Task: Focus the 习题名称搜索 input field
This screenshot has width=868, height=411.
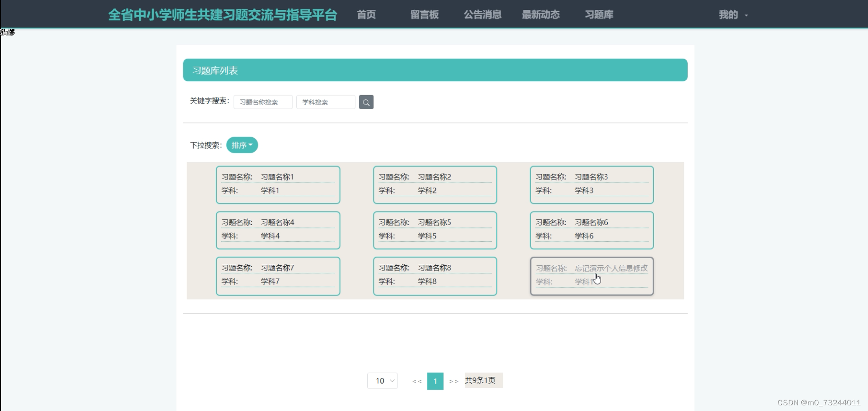Action: (x=263, y=102)
